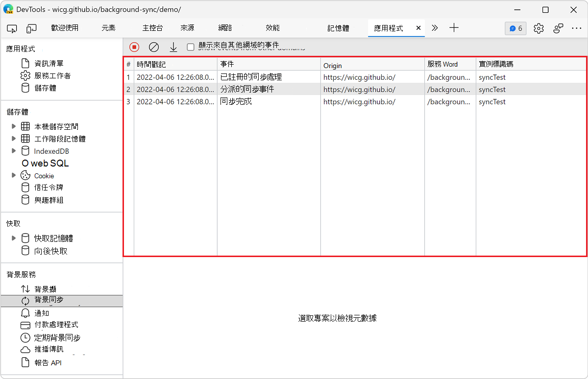
Task: Close the 應用程式 tab
Action: [x=418, y=28]
